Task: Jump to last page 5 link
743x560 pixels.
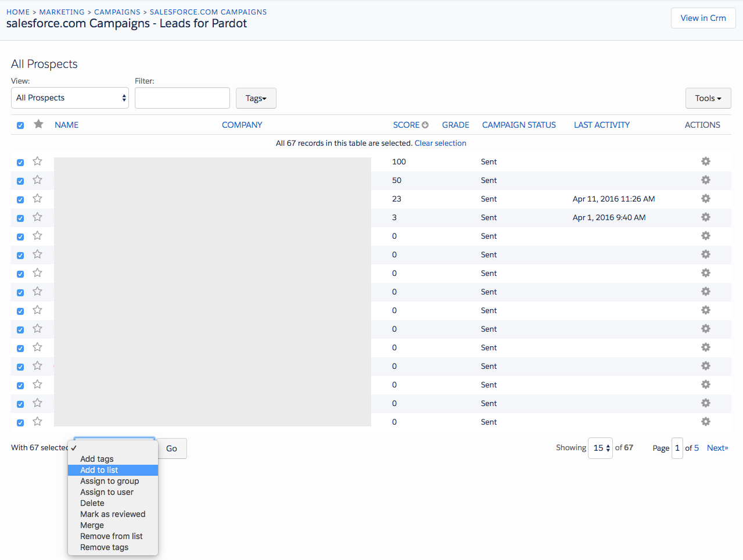Action: (697, 448)
